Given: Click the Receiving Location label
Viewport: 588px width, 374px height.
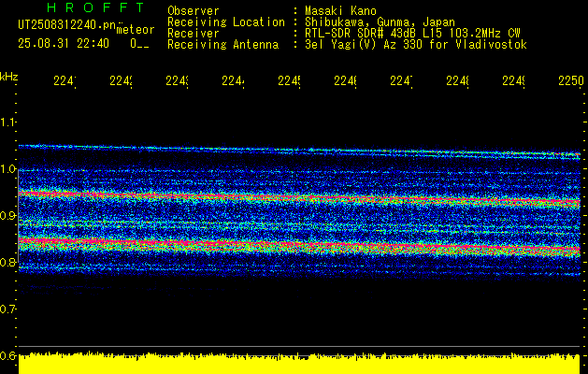Looking at the screenshot, I should [x=226, y=22].
